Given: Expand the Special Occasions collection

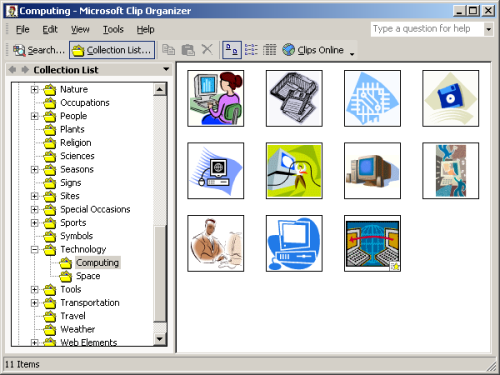Looking at the screenshot, I should (34, 209).
